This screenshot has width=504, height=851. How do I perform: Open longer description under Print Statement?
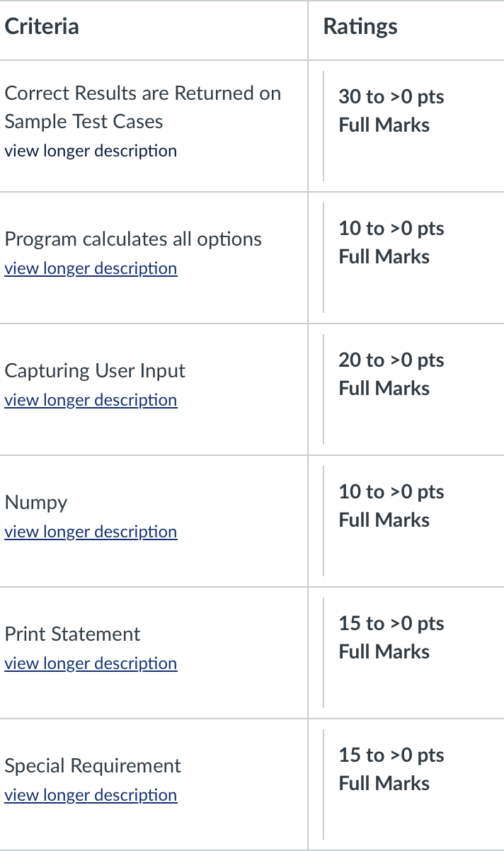coord(91,663)
